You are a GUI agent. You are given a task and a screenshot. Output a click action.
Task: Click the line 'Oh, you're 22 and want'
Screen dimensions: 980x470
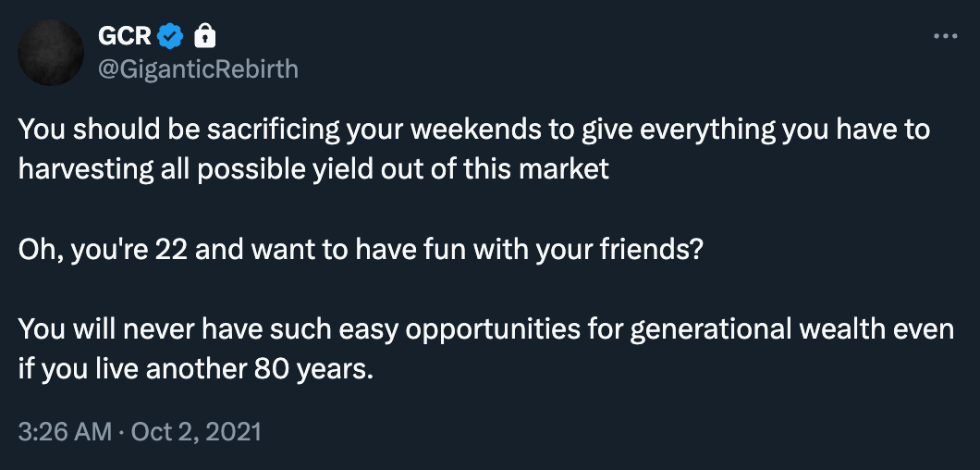tap(361, 251)
